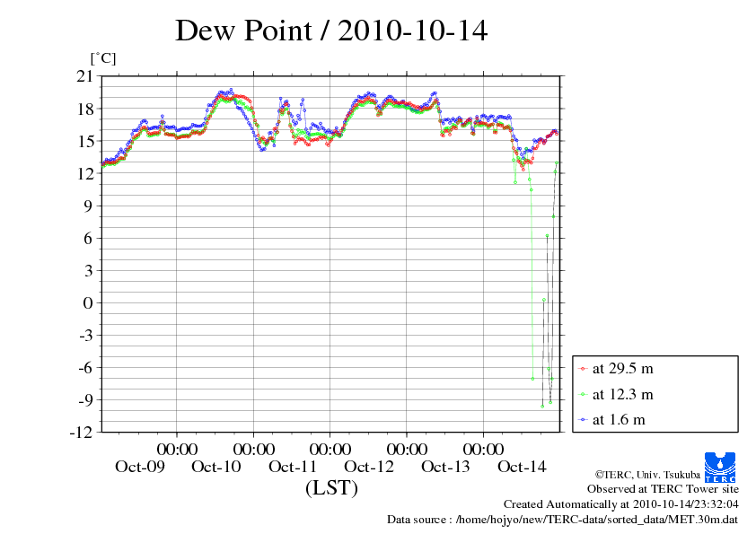Screen dimensions: 756x534
Task: Click the x-axis date 'Oct-13'
Action: [x=445, y=467]
